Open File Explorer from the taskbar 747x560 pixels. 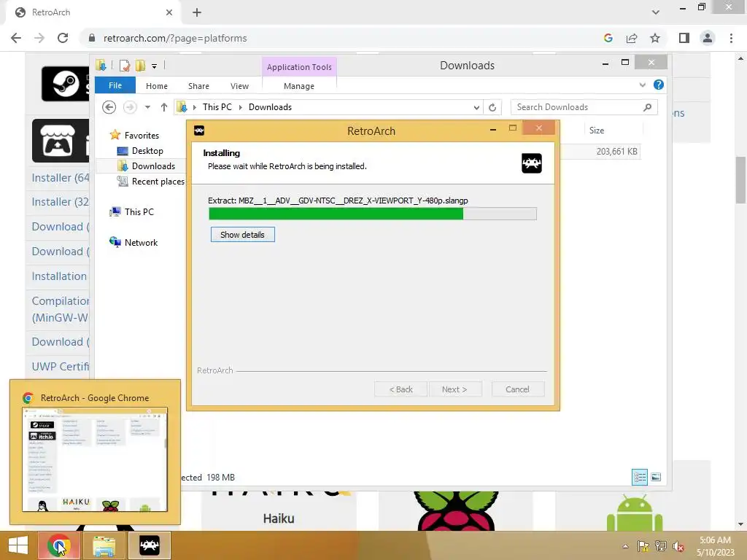point(104,545)
